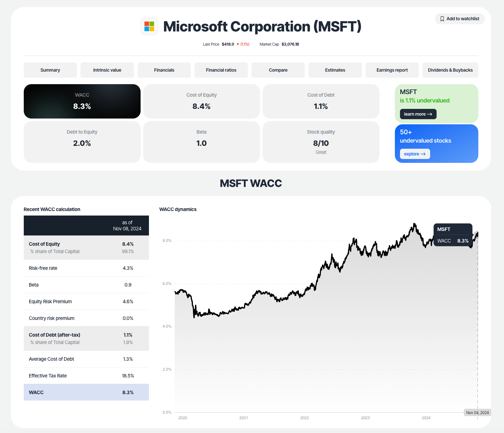Open the Compare tab
Viewport: 504px width, 433px height.
tap(278, 70)
